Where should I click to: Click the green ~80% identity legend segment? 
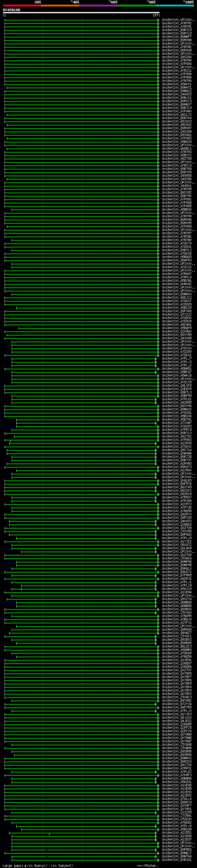pyautogui.click(x=137, y=6)
